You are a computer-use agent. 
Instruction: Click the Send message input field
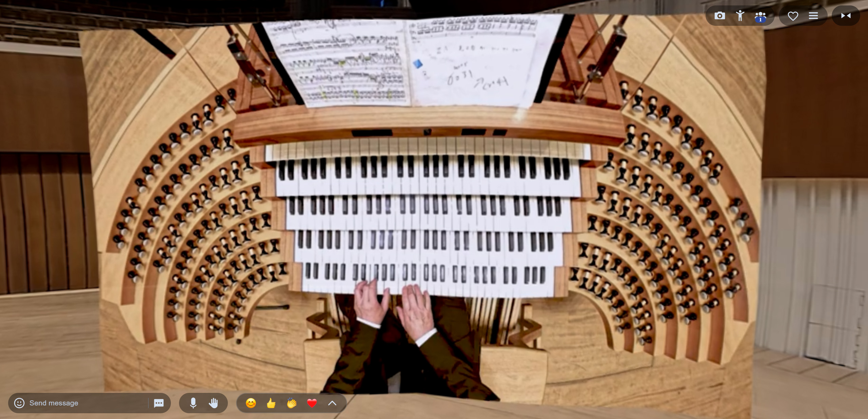pos(85,403)
